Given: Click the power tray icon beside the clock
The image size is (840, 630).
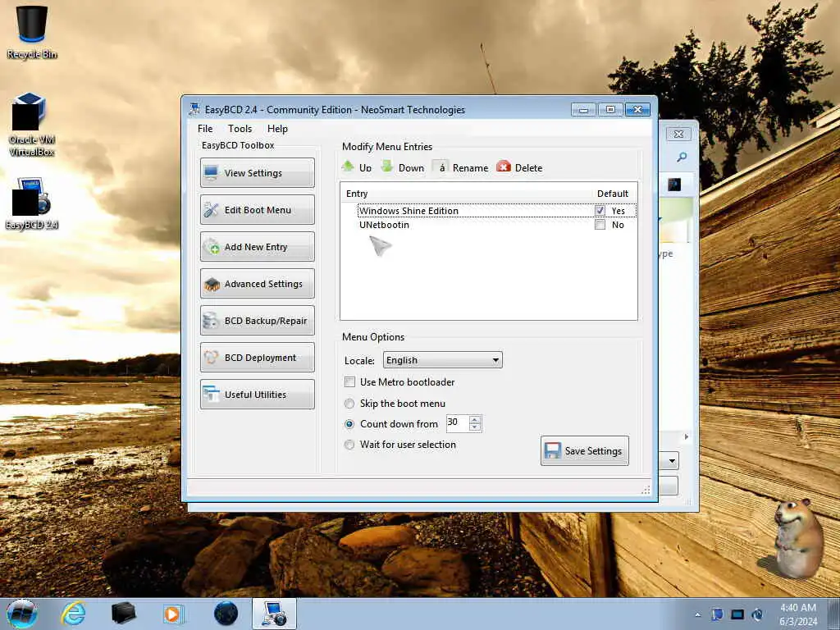Looking at the screenshot, I should 757,614.
